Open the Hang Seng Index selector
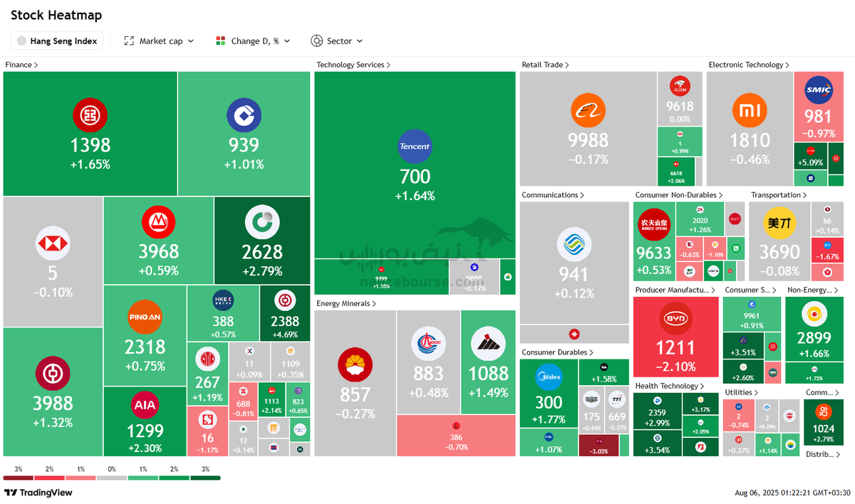This screenshot has height=504, width=855. [57, 41]
